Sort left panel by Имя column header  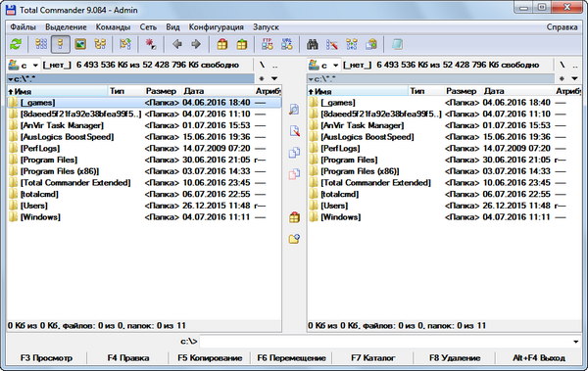pos(58,91)
